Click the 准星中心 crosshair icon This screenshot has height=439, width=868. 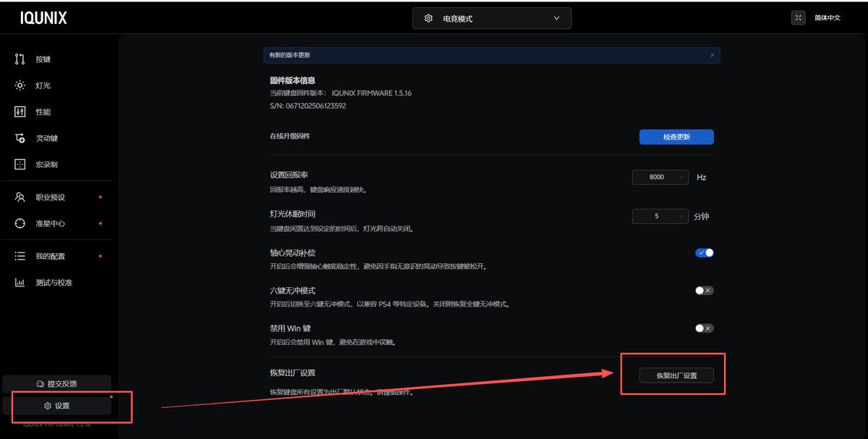tap(20, 223)
